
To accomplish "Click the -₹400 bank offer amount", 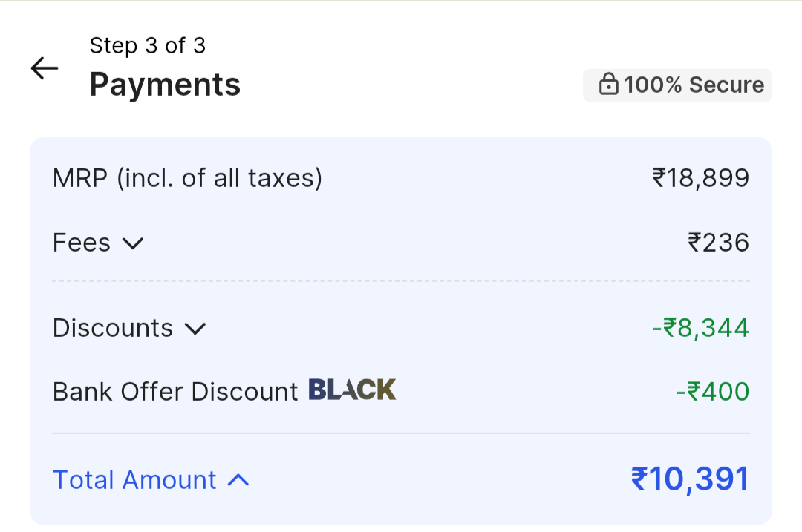I will pyautogui.click(x=712, y=392).
